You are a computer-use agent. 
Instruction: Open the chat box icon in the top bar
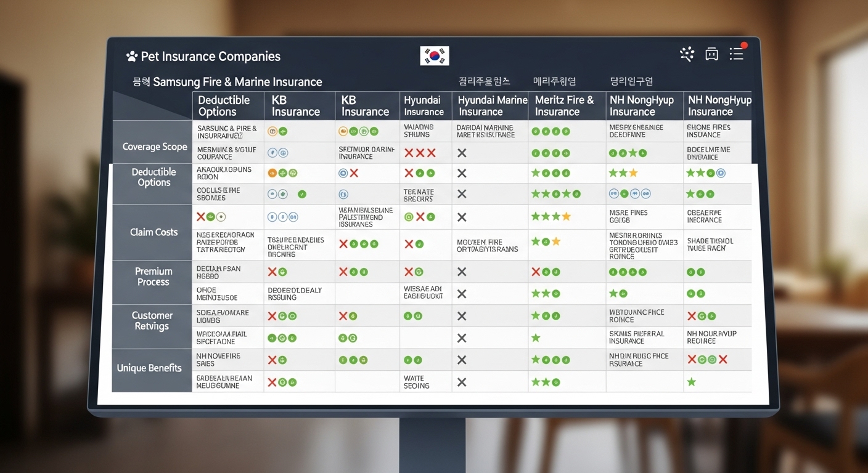711,54
